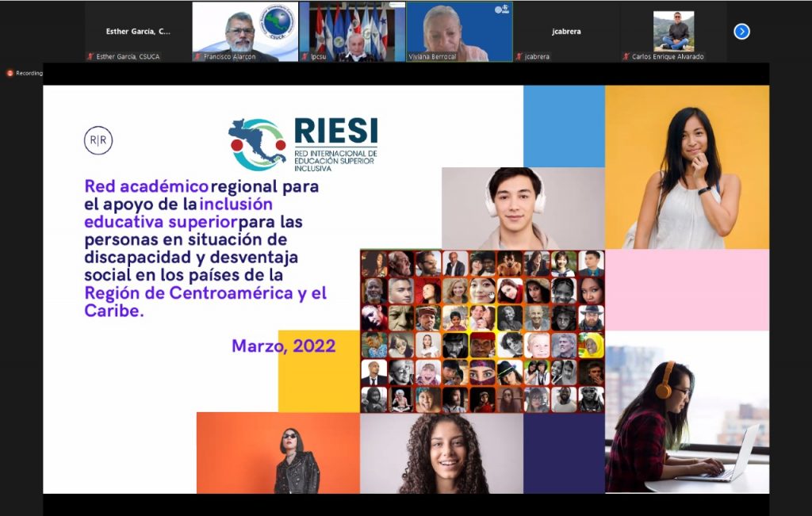Screen dimensions: 812x516
Task: Click muted mic icon on lpcsu tile
Action: click(305, 57)
